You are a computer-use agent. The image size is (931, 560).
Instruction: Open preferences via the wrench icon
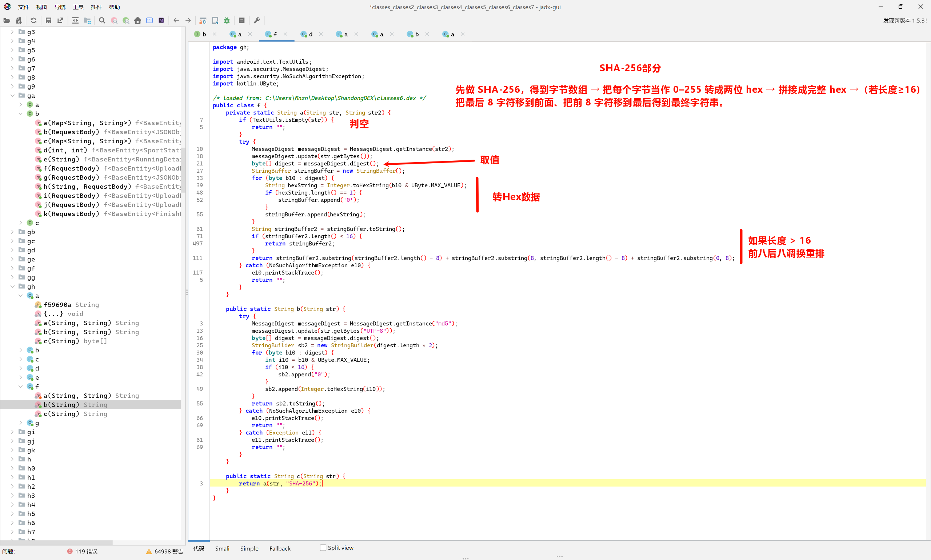click(x=257, y=20)
